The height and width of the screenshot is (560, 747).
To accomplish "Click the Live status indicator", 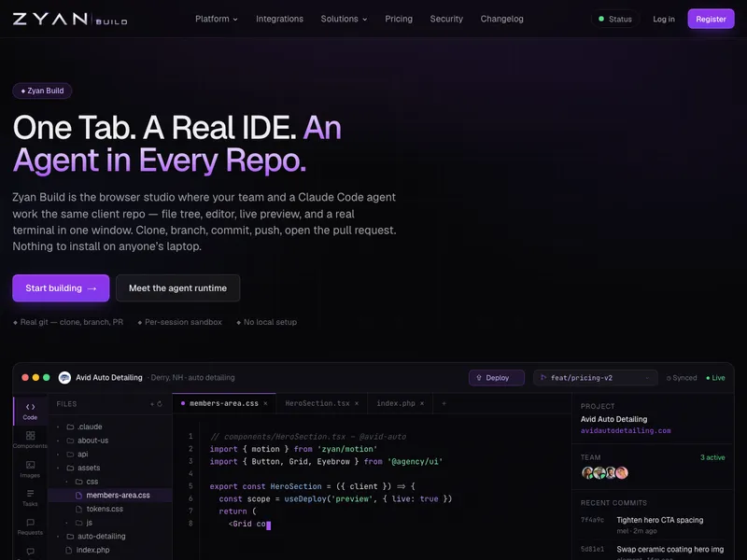I will (715, 378).
